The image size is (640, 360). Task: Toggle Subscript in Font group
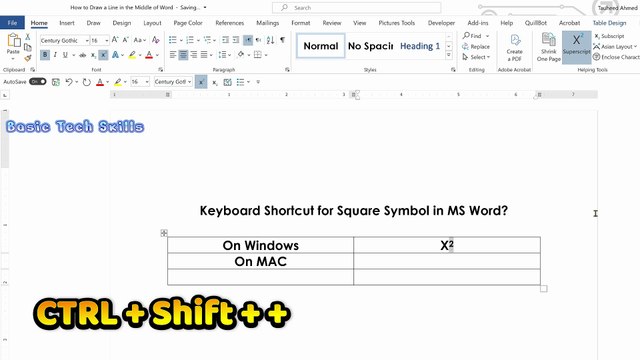pos(93,55)
